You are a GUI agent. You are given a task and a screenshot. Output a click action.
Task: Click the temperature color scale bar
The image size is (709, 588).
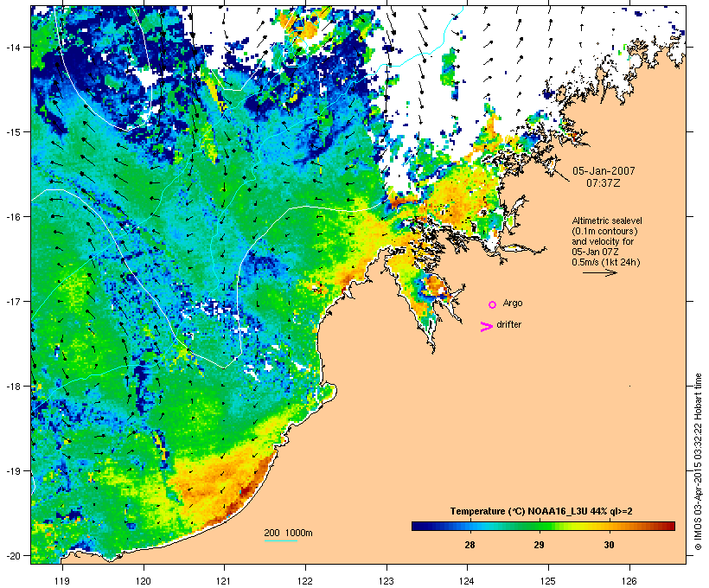(x=543, y=526)
